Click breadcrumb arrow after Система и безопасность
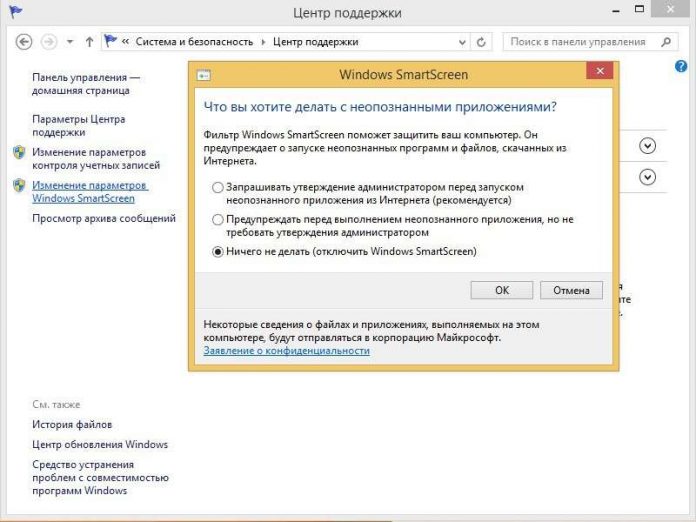The image size is (696, 522). (263, 42)
